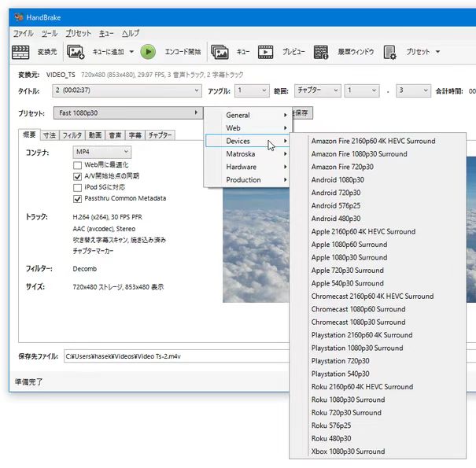Open the Fast 1080p30 preset selector
This screenshot has width=476, height=468.
[x=128, y=113]
